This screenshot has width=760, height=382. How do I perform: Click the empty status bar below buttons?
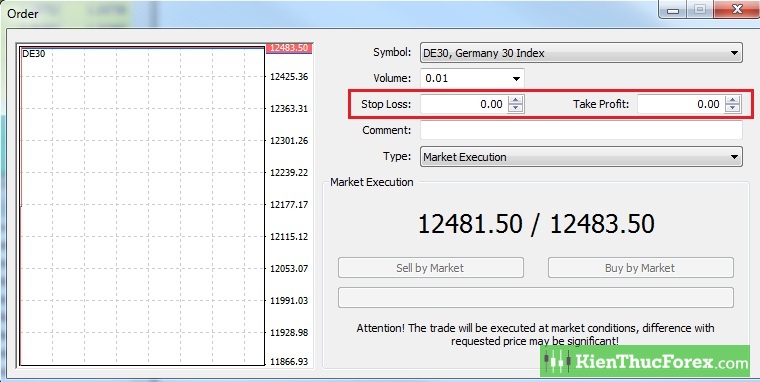(536, 298)
